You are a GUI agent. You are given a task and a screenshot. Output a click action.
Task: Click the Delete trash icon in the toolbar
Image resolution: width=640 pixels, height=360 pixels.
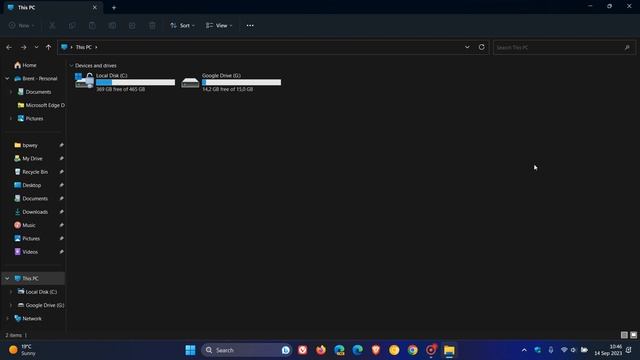tap(152, 26)
